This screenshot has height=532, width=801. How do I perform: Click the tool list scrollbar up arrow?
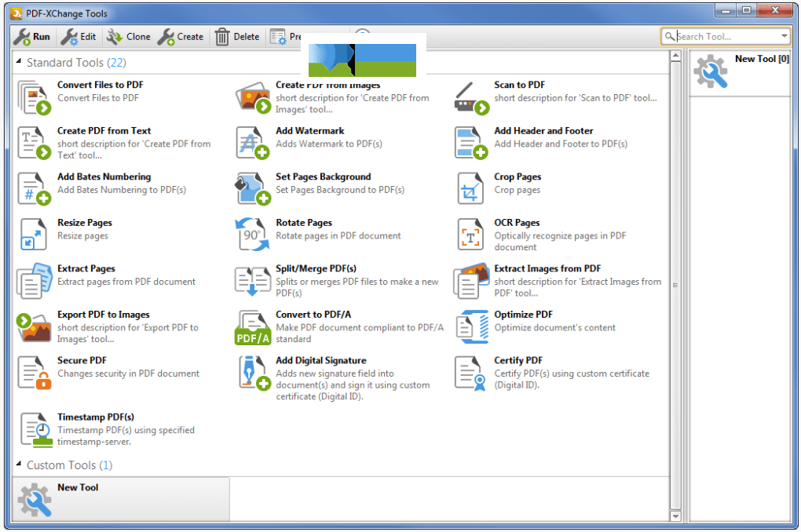click(675, 56)
